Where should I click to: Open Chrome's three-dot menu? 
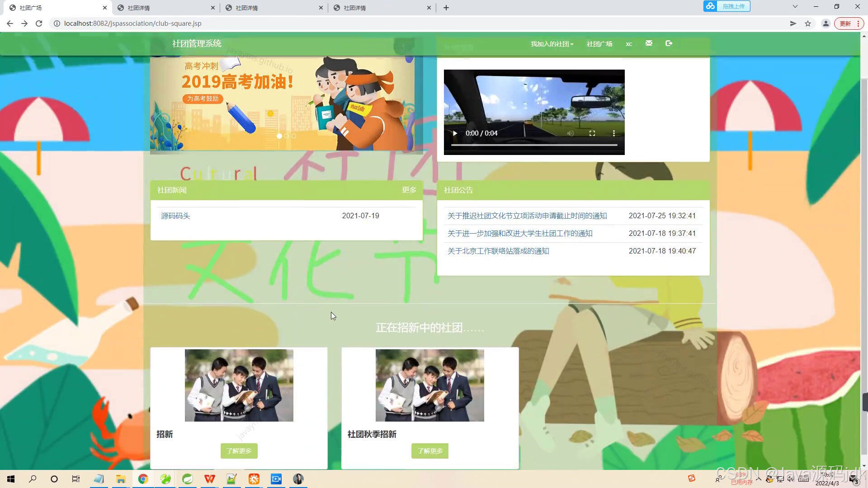click(857, 23)
